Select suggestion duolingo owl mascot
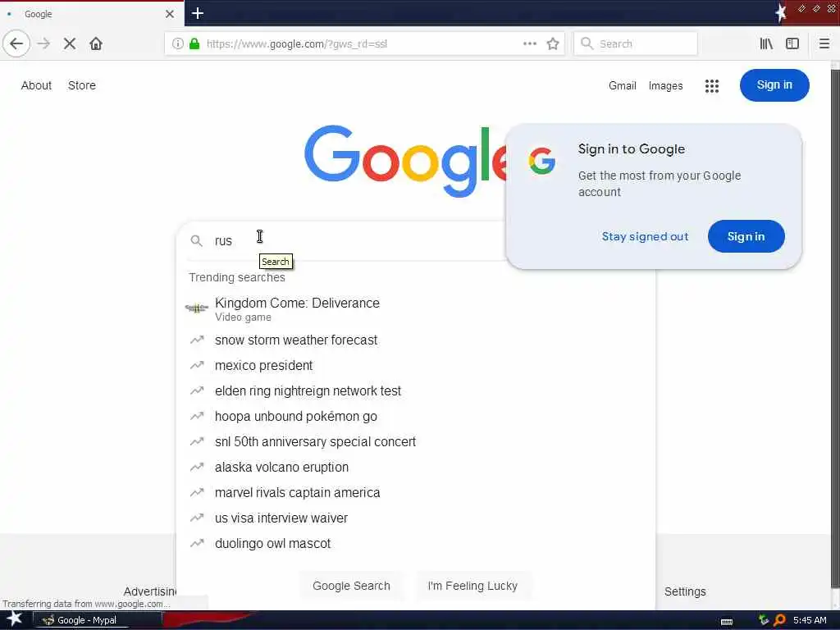 point(416,543)
